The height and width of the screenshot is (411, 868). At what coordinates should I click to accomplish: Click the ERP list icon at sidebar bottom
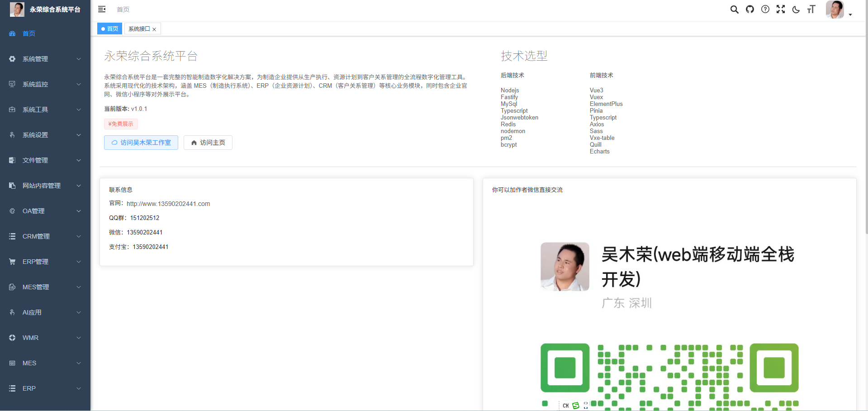(12, 388)
